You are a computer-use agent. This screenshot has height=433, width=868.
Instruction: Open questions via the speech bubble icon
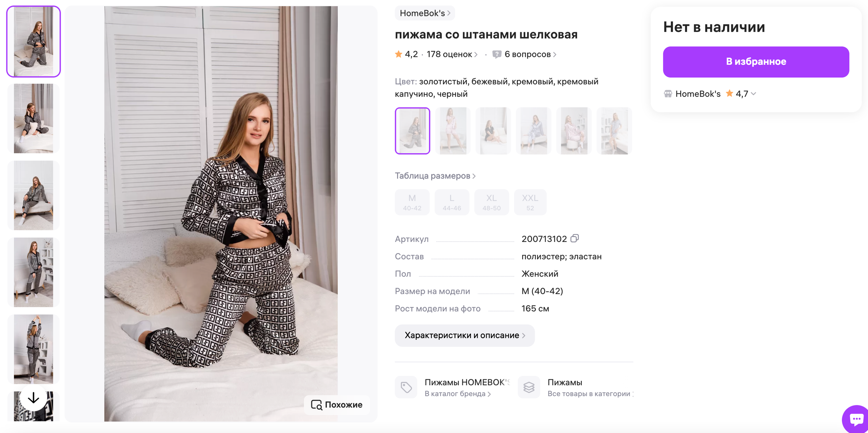[496, 54]
